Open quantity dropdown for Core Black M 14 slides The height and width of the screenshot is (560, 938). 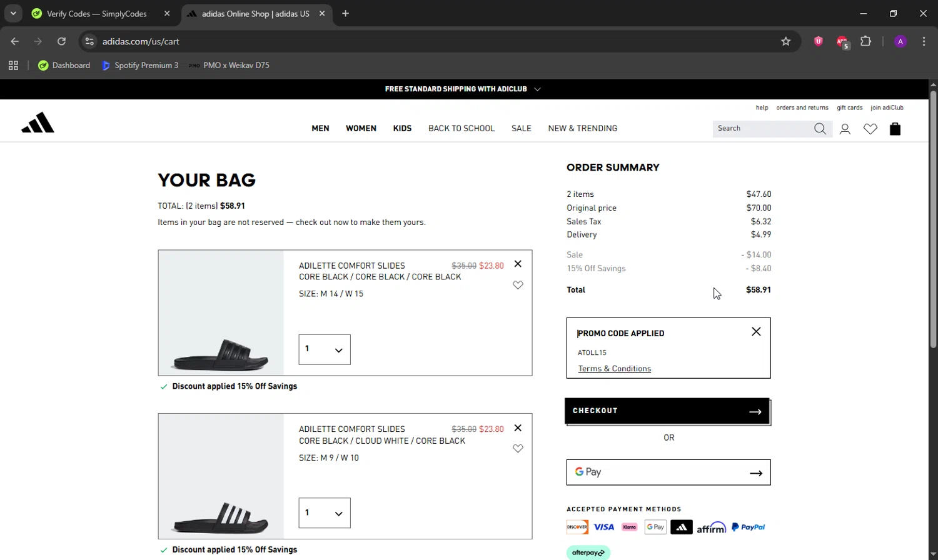pos(325,349)
